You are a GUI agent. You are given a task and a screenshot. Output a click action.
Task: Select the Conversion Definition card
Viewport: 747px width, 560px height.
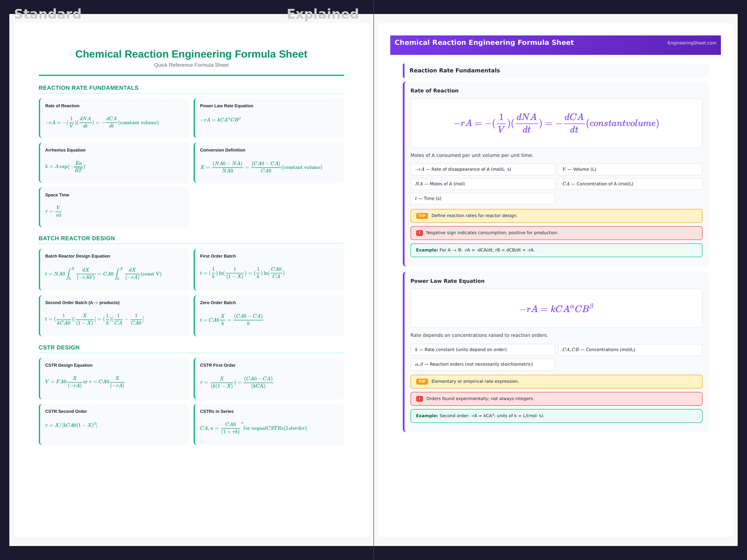(269, 162)
